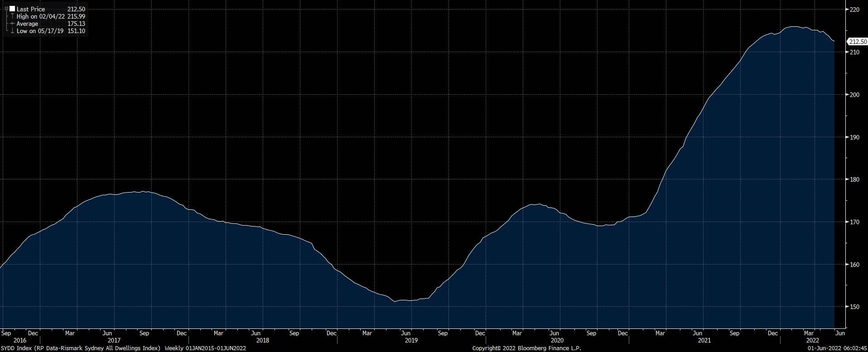Click the white Last Price color swatch
The width and height of the screenshot is (868, 352).
coord(12,9)
